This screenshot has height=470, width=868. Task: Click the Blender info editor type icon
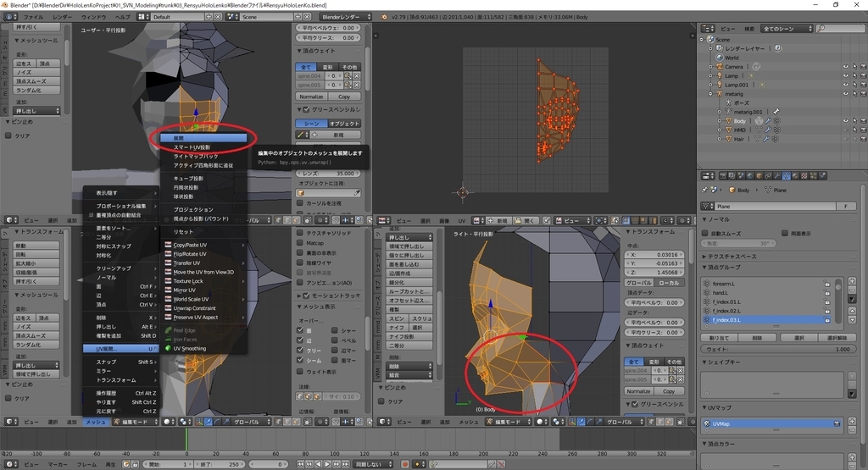coord(8,17)
